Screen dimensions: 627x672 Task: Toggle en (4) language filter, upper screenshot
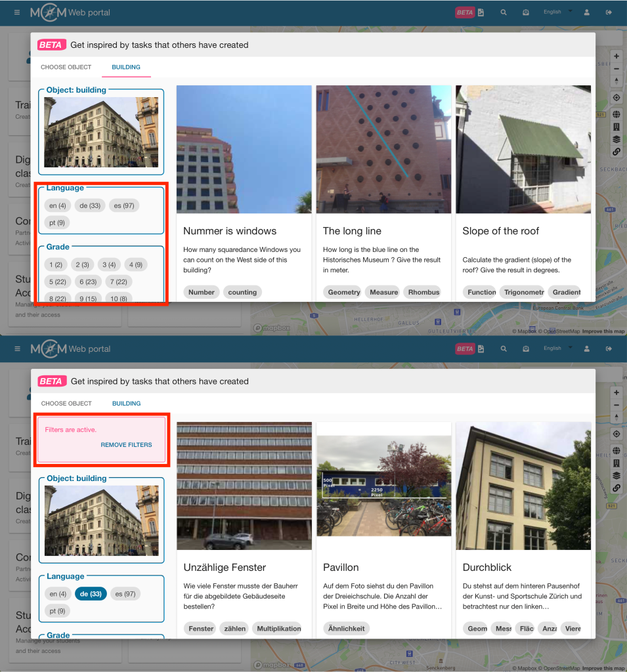click(58, 205)
